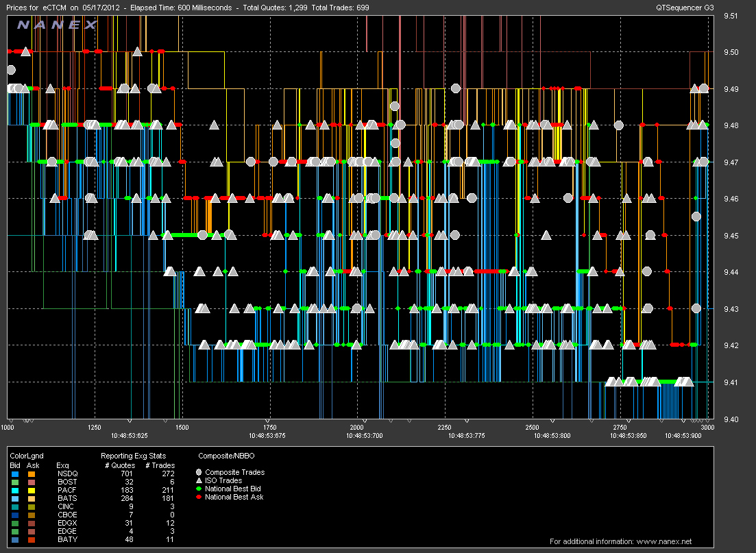This screenshot has width=756, height=553.
Task: Click the eCTCM symbol in the title
Action: click(53, 8)
